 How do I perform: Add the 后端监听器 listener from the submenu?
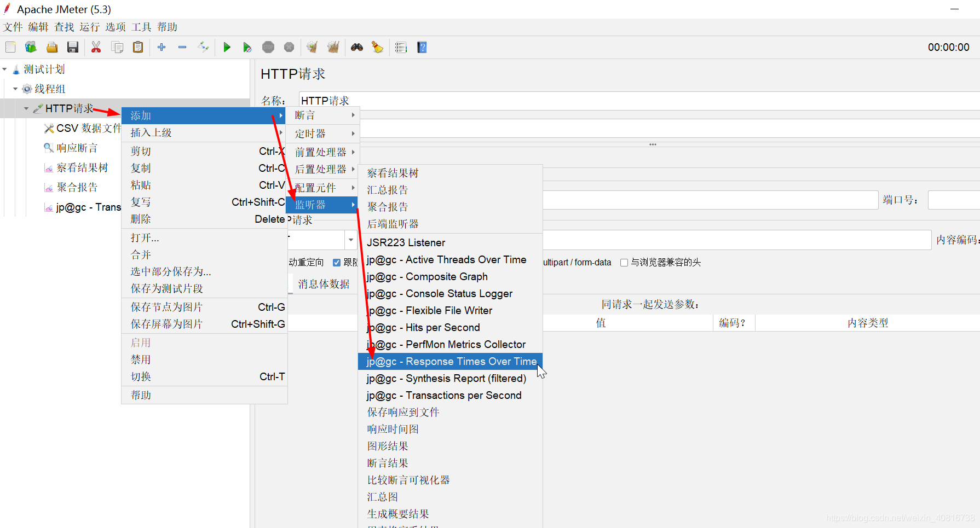click(450, 224)
